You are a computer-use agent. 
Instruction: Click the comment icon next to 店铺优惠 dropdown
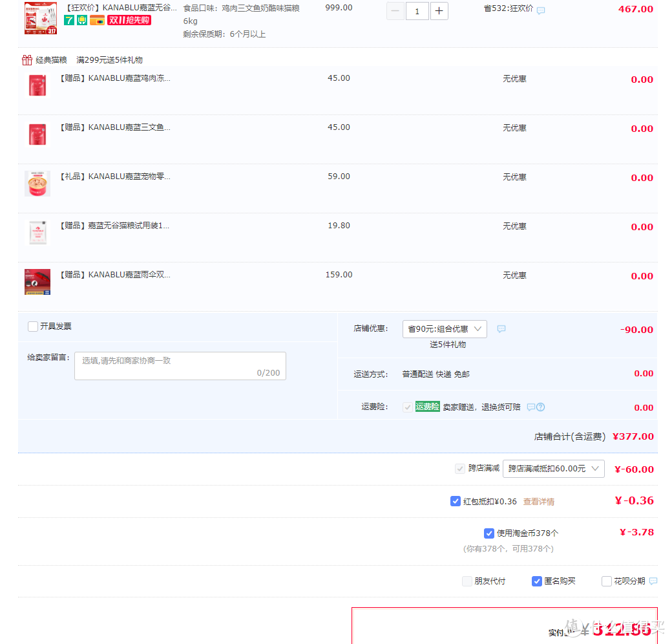[x=501, y=329]
